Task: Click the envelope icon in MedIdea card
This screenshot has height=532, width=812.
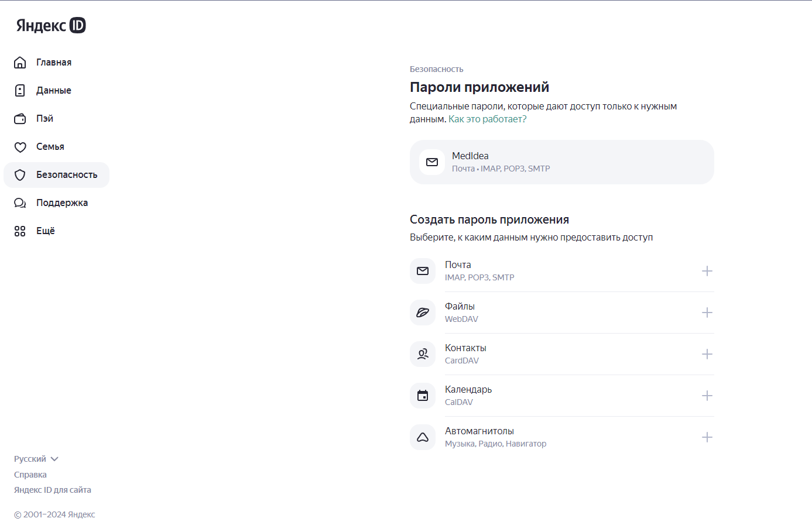Action: tap(432, 162)
